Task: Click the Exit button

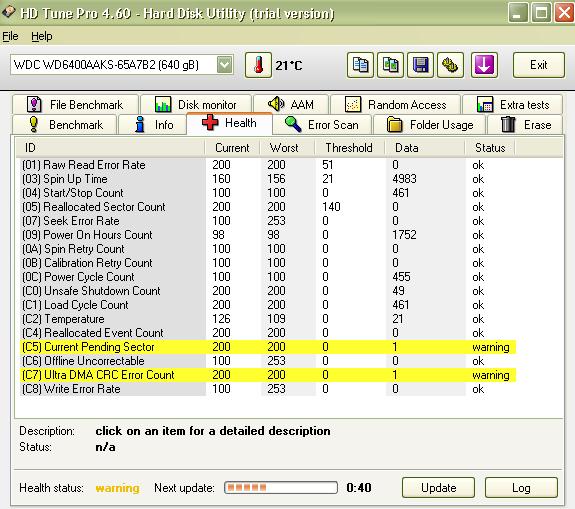Action: [538, 65]
